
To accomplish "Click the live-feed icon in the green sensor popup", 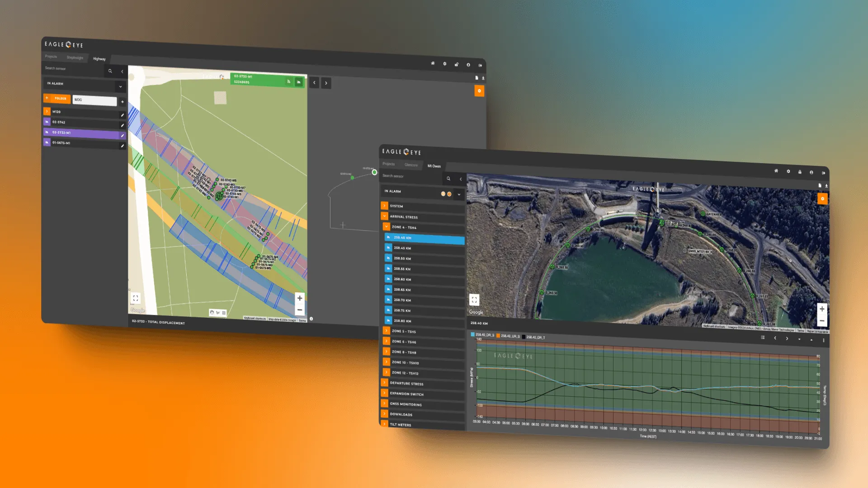I will pyautogui.click(x=288, y=82).
